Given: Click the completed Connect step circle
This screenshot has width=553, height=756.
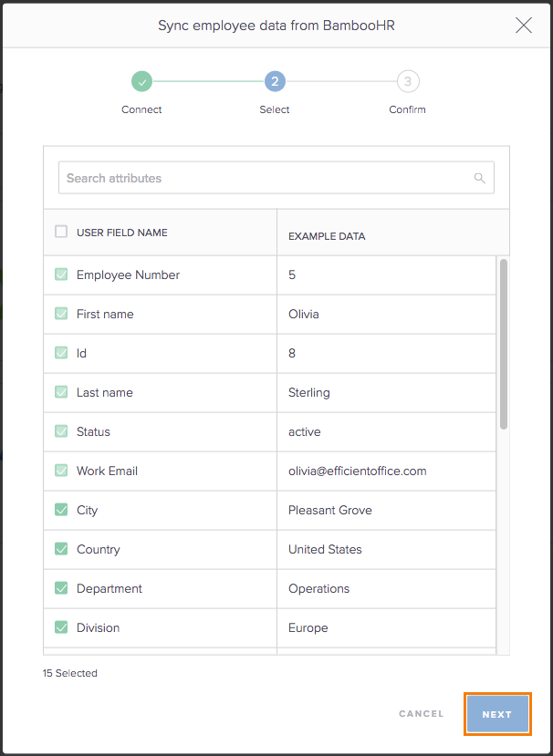Looking at the screenshot, I should (x=141, y=81).
